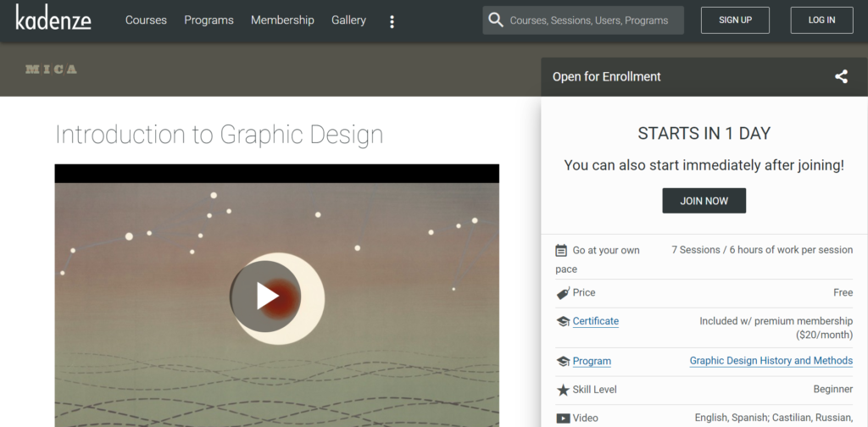Click the SIGN UP button

click(x=735, y=20)
